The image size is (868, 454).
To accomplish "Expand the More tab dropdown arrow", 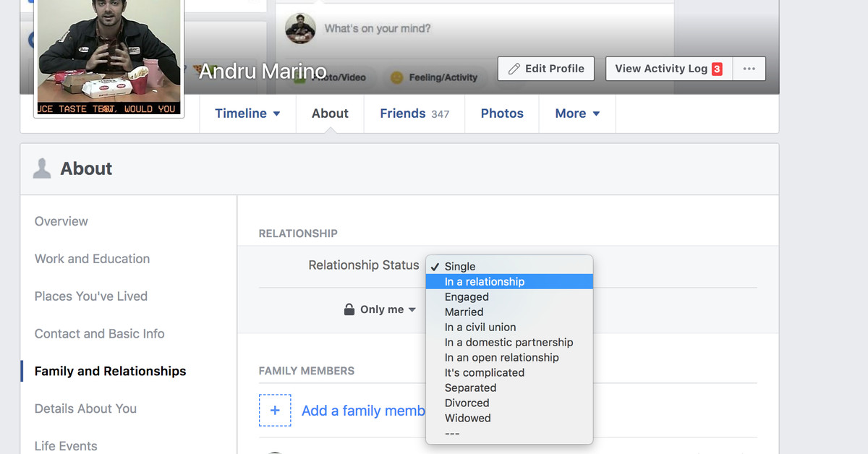I will click(596, 113).
